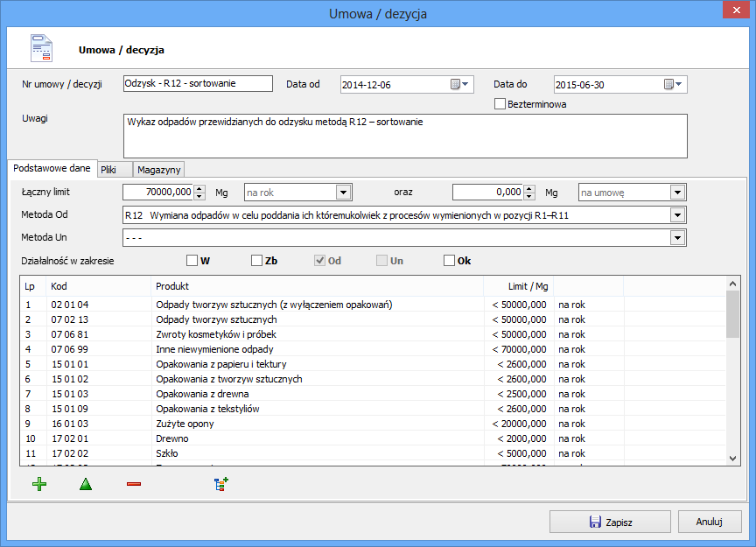Enable the Bezterminowa checkbox
This screenshot has height=547, width=756.
pyautogui.click(x=500, y=104)
